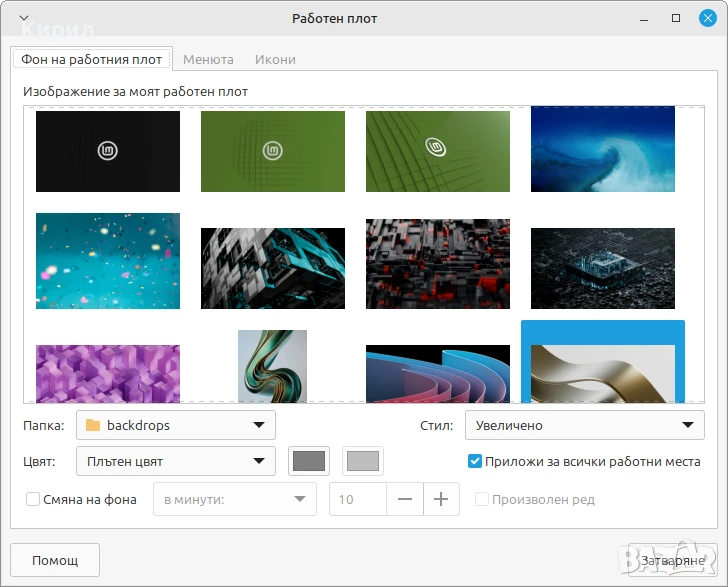Increase the minutes value with plus button

point(441,500)
